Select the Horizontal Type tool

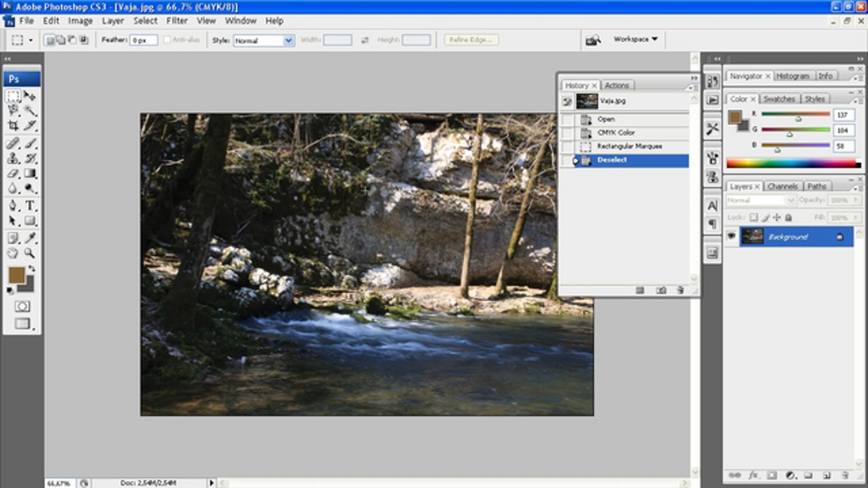(30, 205)
